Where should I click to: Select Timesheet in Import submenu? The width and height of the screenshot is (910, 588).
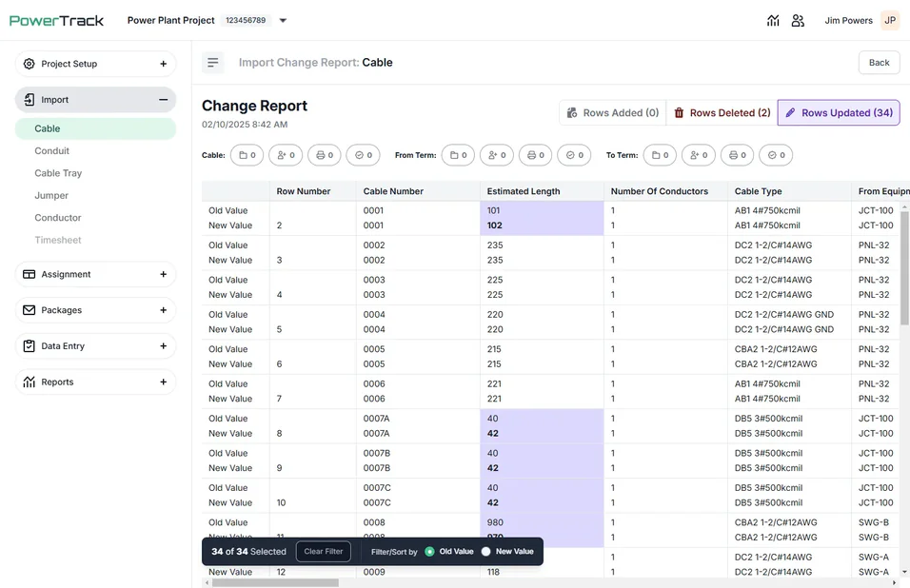click(57, 240)
